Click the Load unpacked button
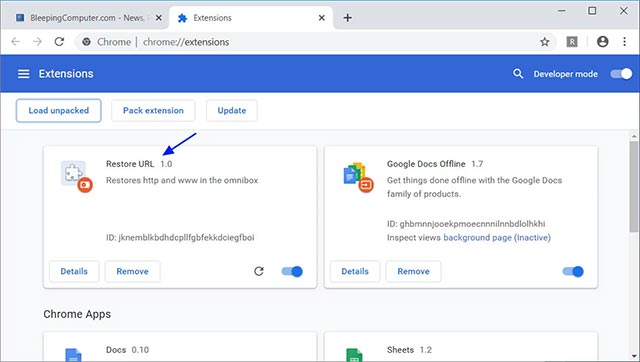The width and height of the screenshot is (640, 362). coord(59,111)
